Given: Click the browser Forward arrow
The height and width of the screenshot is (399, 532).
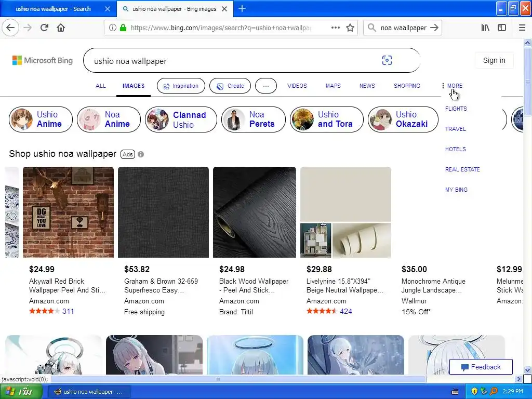Looking at the screenshot, I should tap(28, 28).
